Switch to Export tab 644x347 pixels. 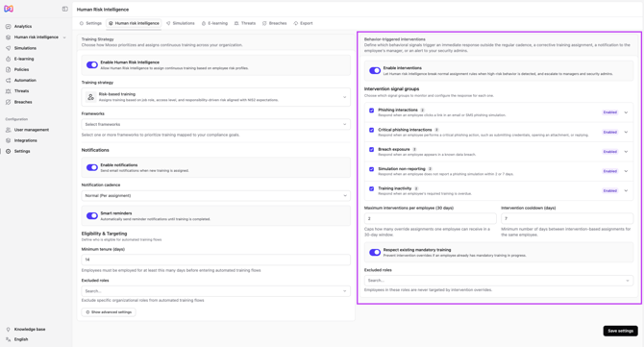tap(303, 23)
